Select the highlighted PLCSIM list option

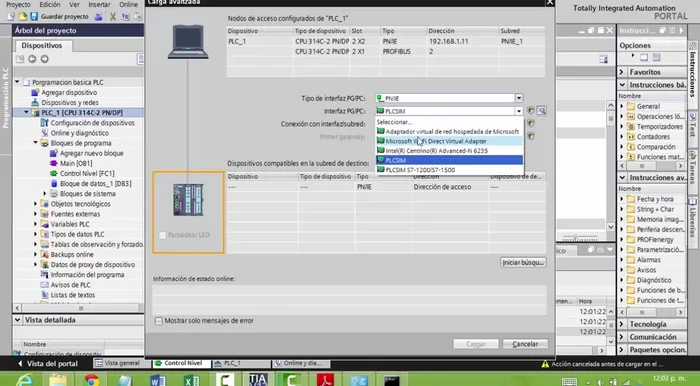(x=449, y=160)
